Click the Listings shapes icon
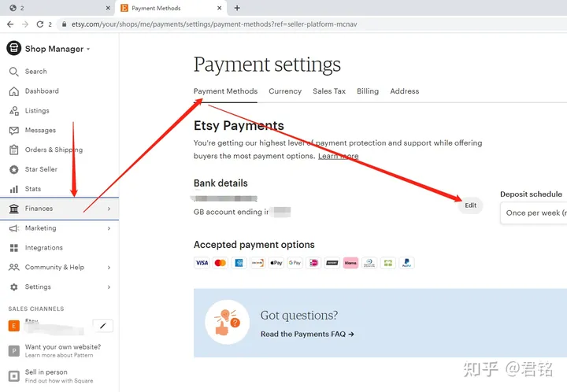Screen dimensions: 567x392 [x=13, y=110]
